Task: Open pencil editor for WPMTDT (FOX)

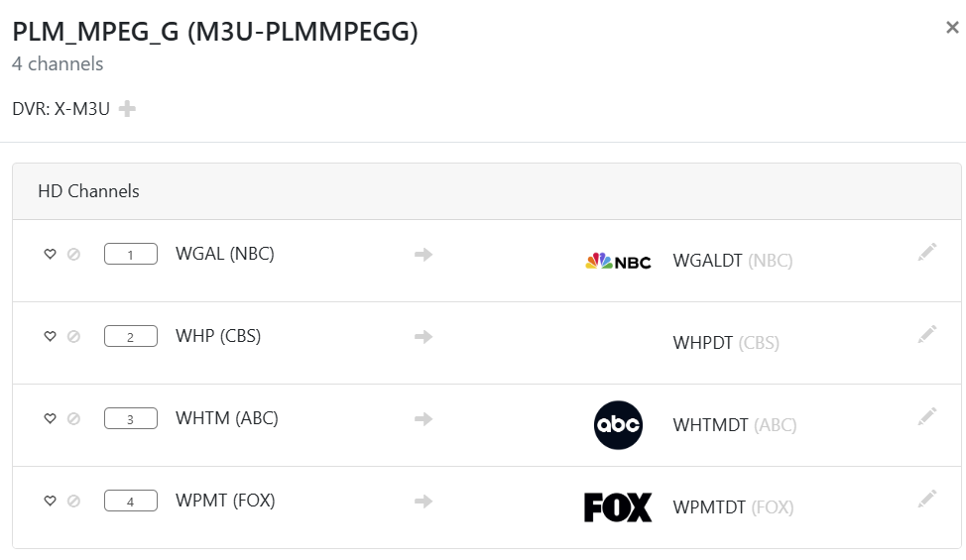Action: 926,499
